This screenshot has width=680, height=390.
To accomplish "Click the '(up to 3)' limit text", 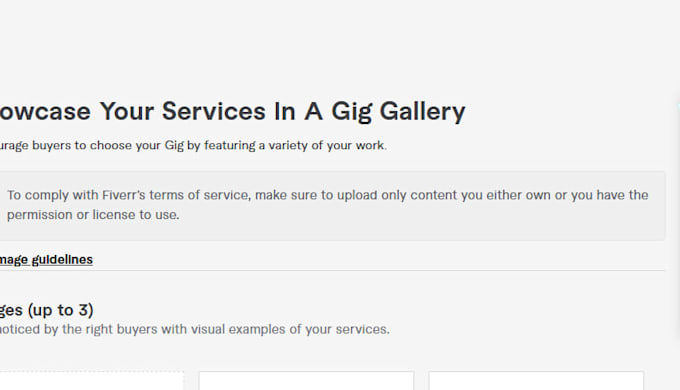I will 61,310.
